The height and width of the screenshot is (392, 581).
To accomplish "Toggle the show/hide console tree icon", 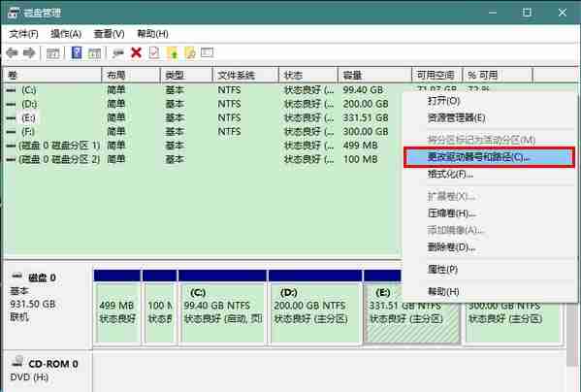I will [x=53, y=53].
